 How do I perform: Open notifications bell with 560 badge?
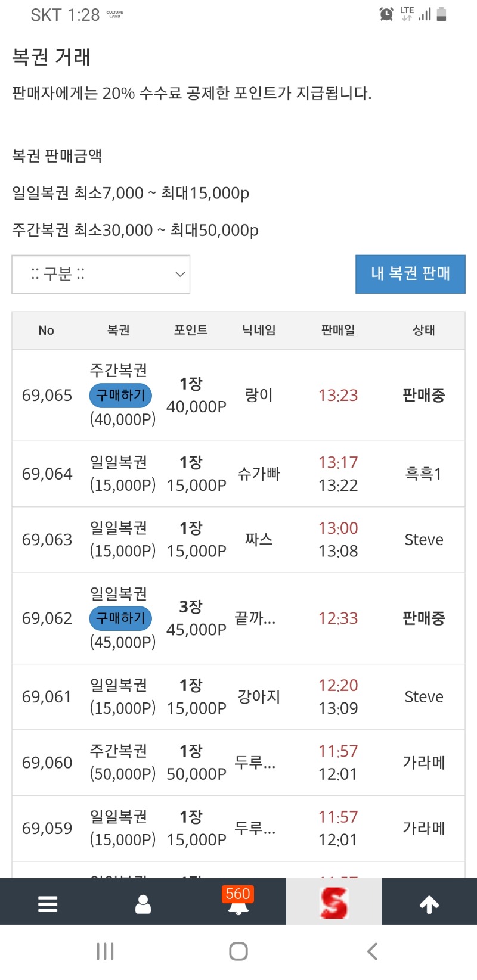click(x=238, y=903)
